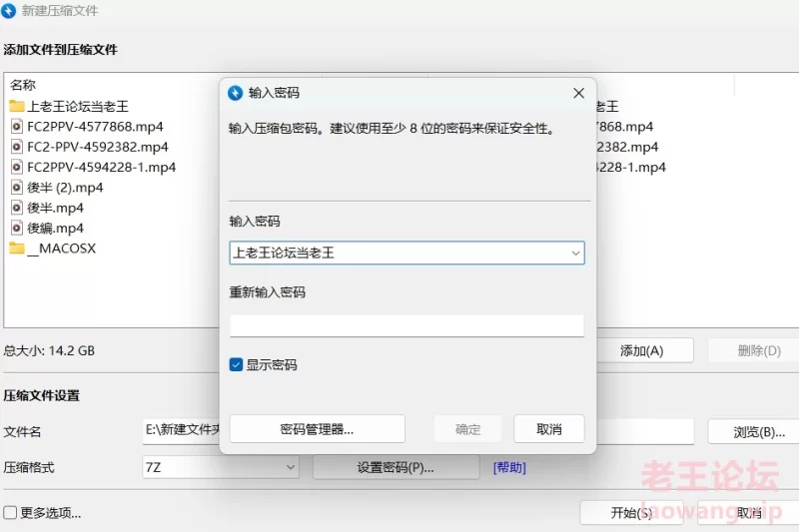Select the __MACOSX folder name
Viewport: 799px width, 532px height.
62,249
